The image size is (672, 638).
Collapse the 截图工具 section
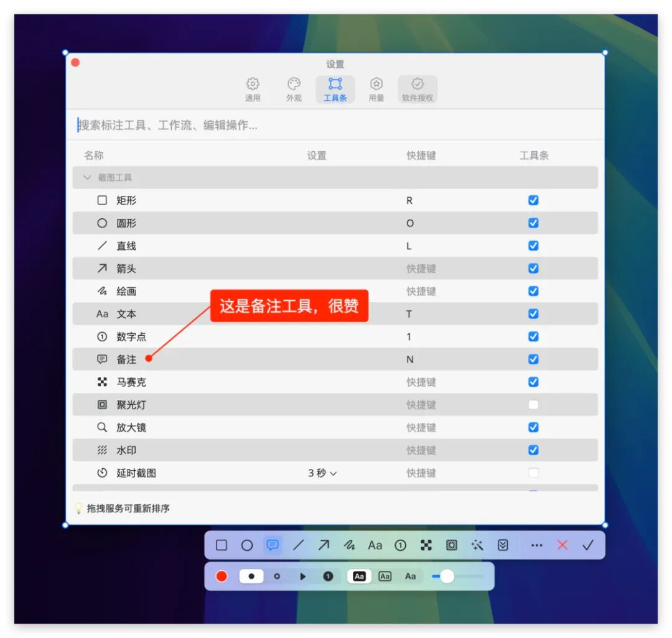(x=88, y=177)
